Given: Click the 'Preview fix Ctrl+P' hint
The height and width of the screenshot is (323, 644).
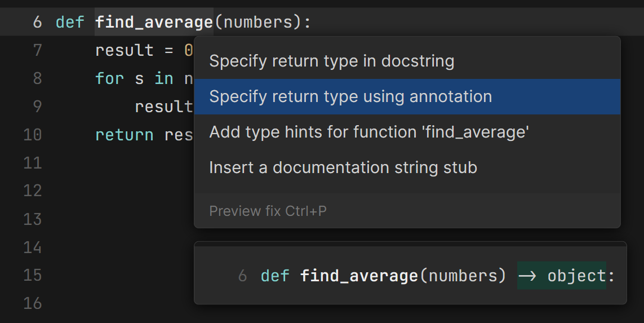Looking at the screenshot, I should 268,211.
